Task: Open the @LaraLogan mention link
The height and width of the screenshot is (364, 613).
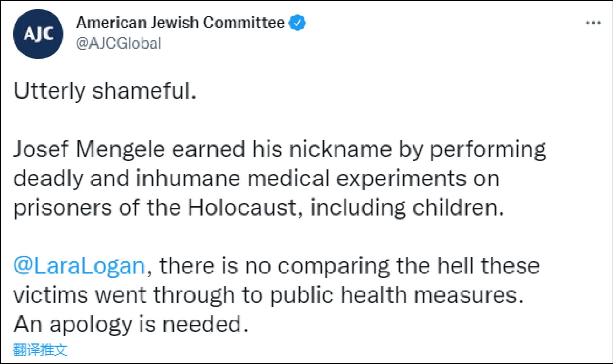Action: [x=79, y=266]
